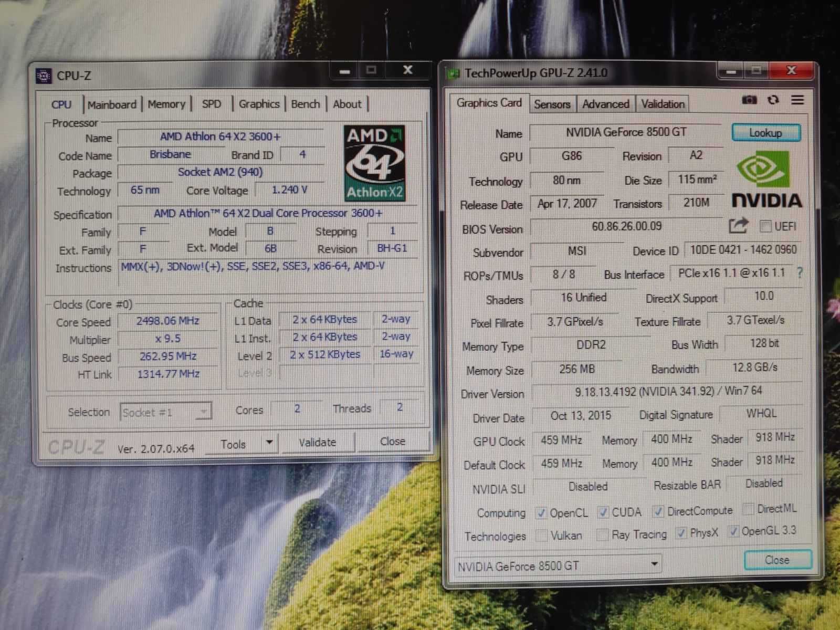Screen dimensions: 840x630
Task: Click the Level 2 cache 2 x 512 KBytes
Action: (x=324, y=354)
